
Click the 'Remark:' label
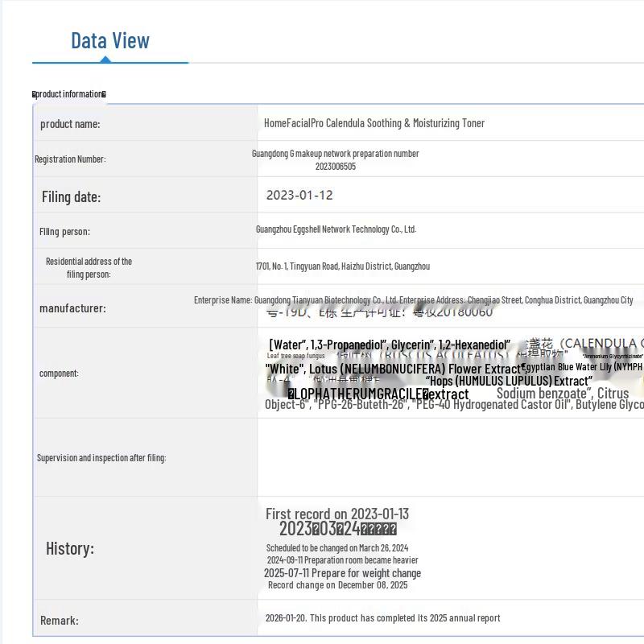59,621
